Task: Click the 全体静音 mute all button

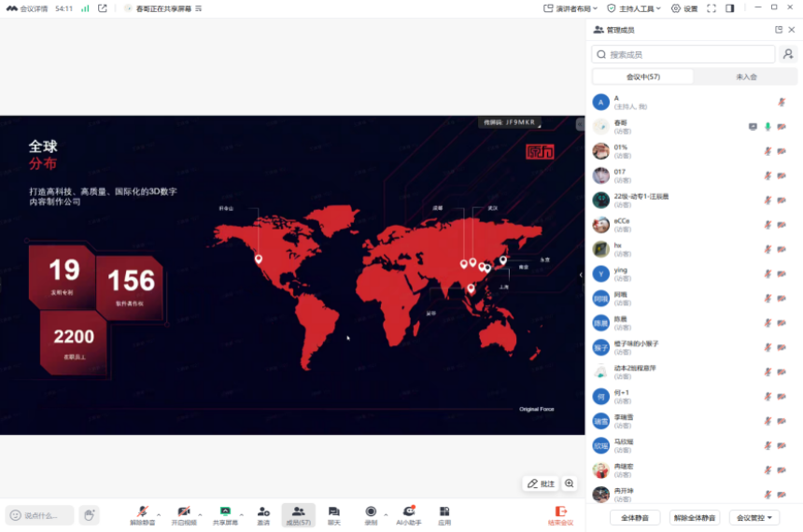Action: pyautogui.click(x=635, y=517)
